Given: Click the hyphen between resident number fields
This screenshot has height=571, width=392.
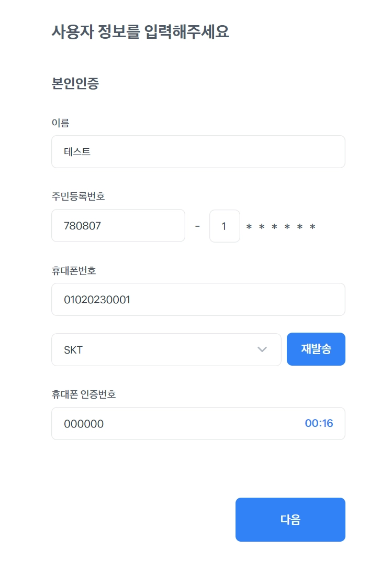Looking at the screenshot, I should coord(197,226).
